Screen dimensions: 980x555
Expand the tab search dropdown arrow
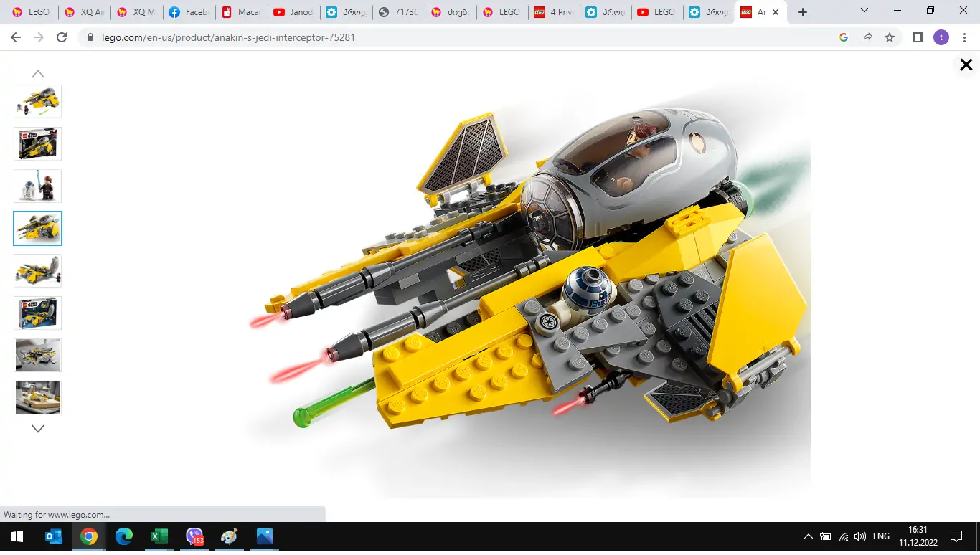pos(864,11)
